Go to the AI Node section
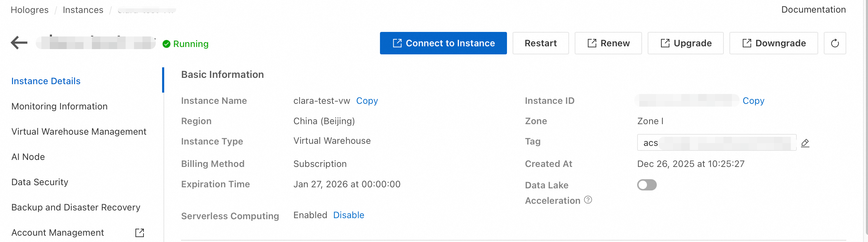Image resolution: width=868 pixels, height=242 pixels. (x=28, y=157)
